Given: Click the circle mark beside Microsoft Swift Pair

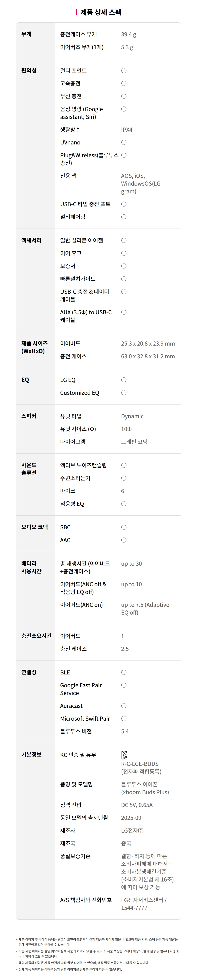Looking at the screenshot, I should tap(124, 719).
